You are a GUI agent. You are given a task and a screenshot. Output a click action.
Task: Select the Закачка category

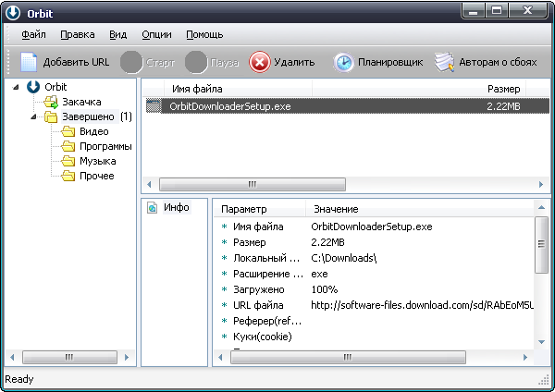(x=81, y=102)
